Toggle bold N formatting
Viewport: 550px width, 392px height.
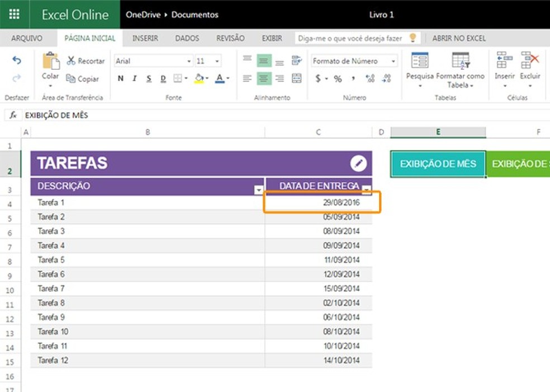(121, 79)
